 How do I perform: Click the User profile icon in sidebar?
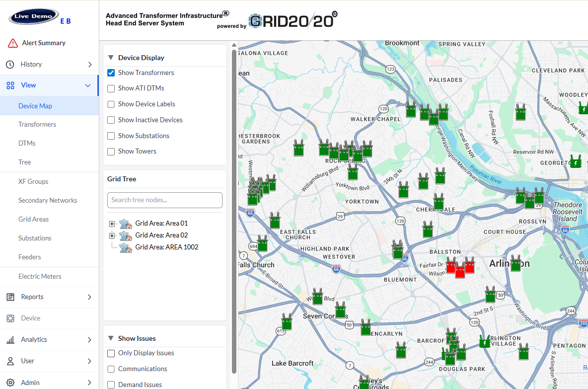10,361
